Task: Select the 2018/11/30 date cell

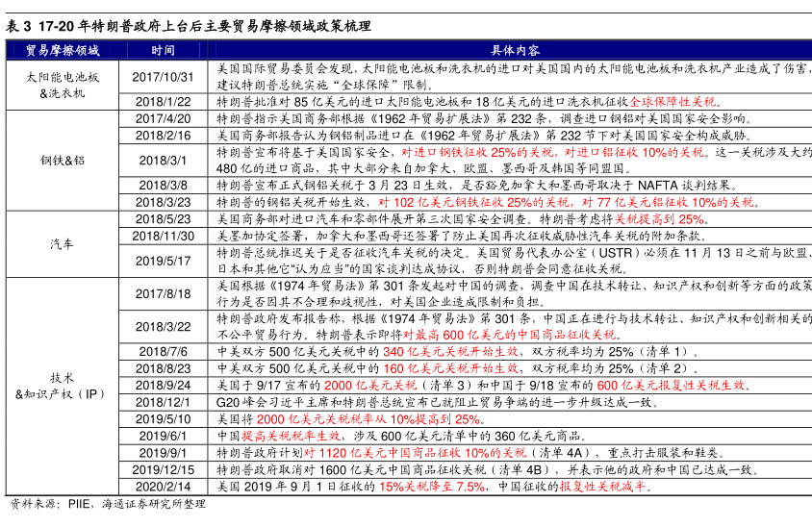Action: point(163,236)
